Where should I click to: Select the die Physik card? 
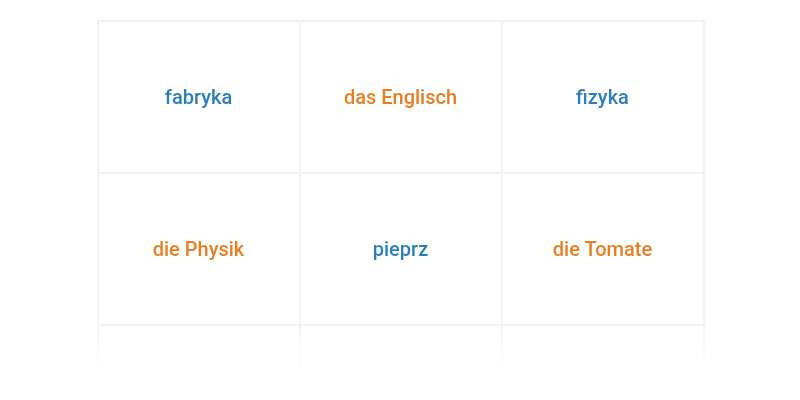(198, 249)
